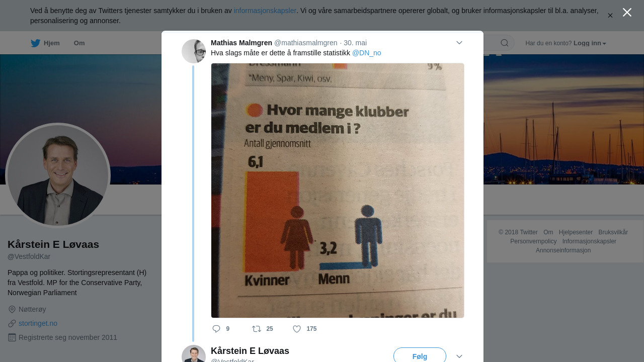Screen dimensions: 644x362
Task: Close the tweet overlay with large X
Action: coord(627,12)
